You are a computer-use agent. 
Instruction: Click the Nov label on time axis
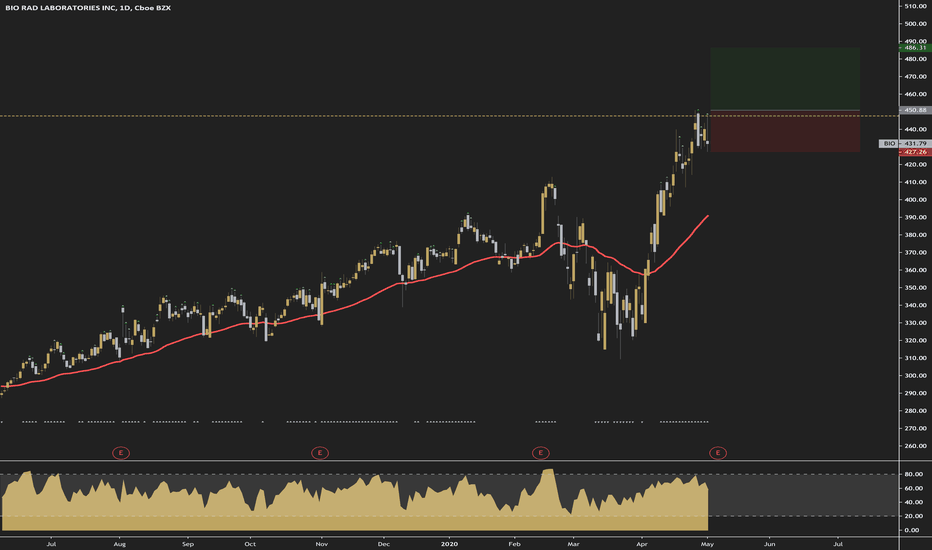(x=322, y=544)
